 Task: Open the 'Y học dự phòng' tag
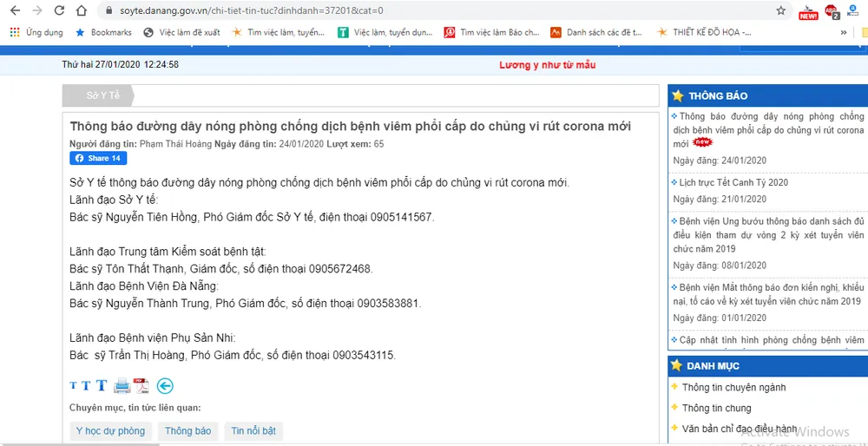(x=110, y=431)
